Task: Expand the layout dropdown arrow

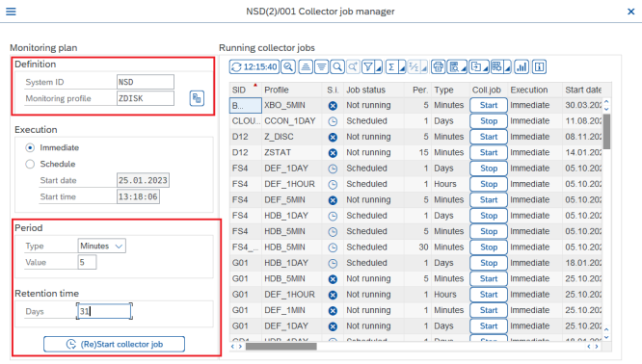Action: (507, 67)
